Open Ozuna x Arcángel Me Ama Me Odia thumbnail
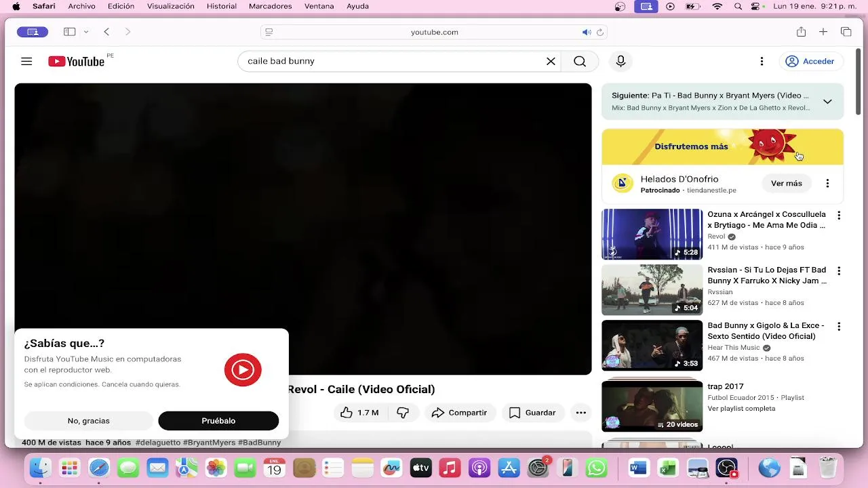Viewport: 868px width, 488px height. point(652,234)
